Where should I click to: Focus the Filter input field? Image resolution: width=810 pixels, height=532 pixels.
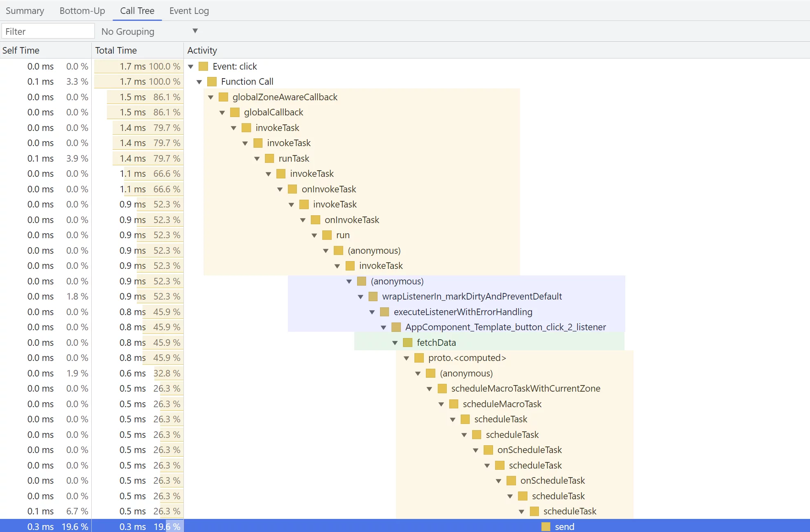pos(48,32)
